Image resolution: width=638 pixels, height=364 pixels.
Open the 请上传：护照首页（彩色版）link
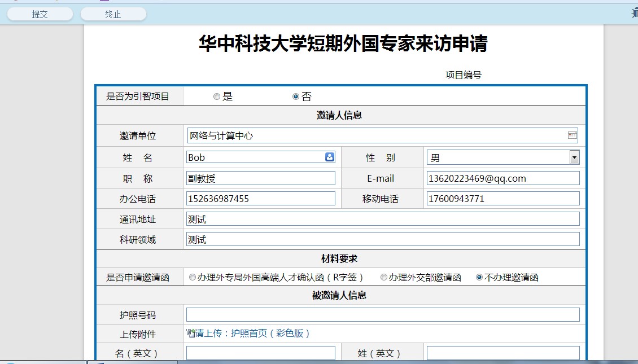click(x=252, y=334)
